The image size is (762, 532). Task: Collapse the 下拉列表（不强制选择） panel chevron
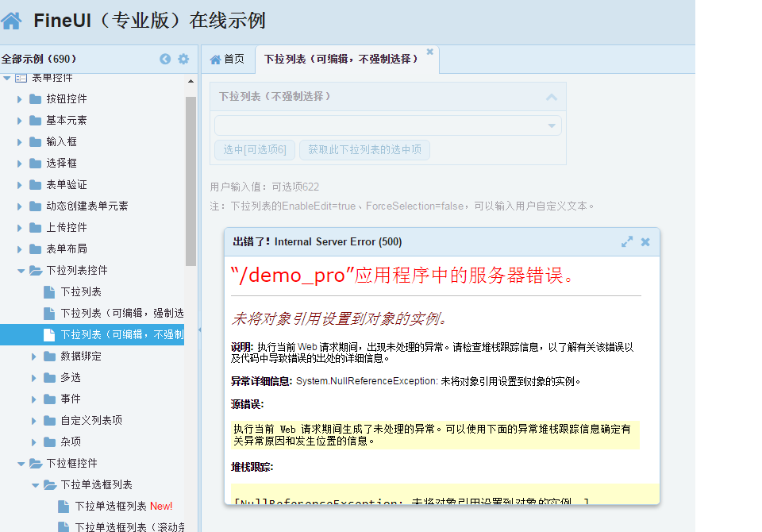(551, 97)
